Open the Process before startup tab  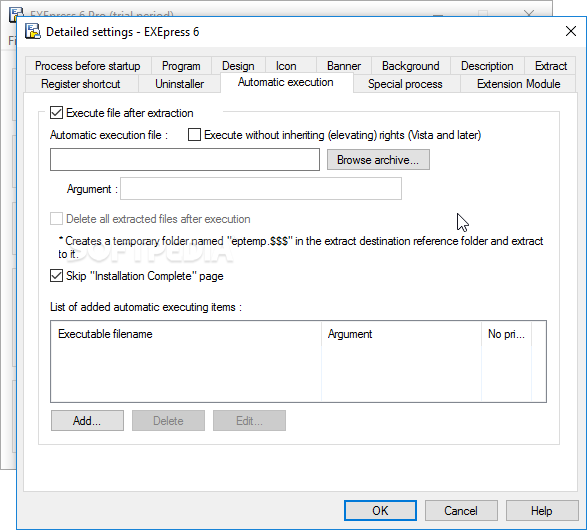click(x=88, y=66)
